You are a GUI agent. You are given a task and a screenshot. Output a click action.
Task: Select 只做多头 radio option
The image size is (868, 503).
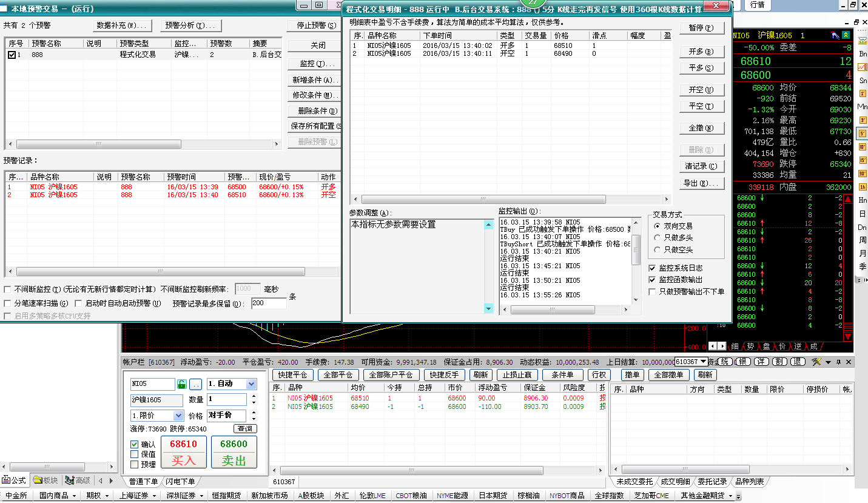(658, 238)
